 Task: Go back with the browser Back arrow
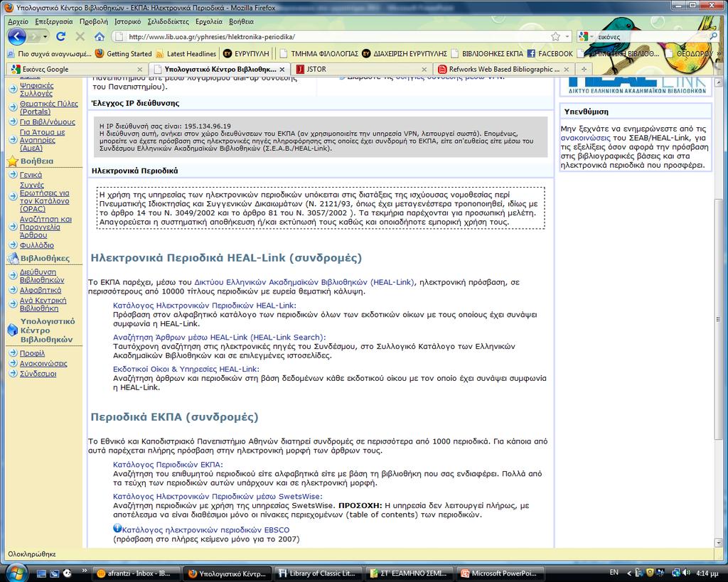tap(17, 37)
